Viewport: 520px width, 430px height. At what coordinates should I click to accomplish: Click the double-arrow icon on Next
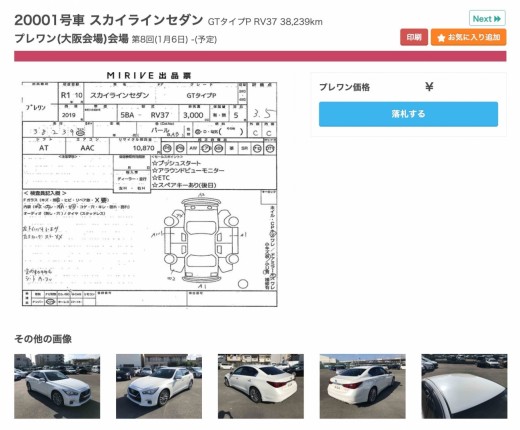[497, 19]
